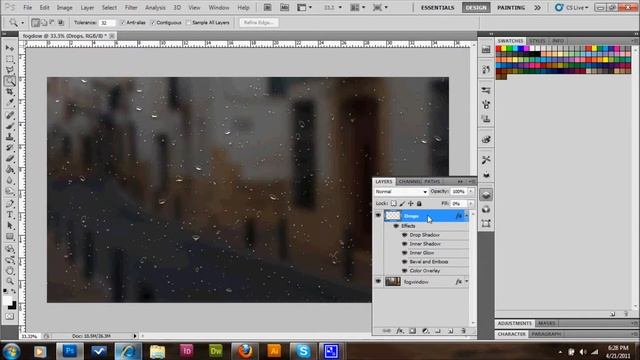The image size is (640, 360).
Task: Hide the Bevel and Emboss effect
Action: pos(404,262)
